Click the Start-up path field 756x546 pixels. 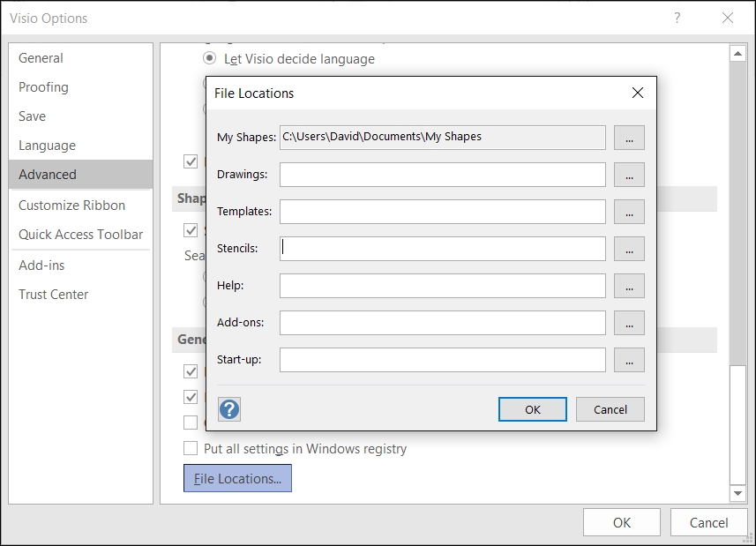click(x=443, y=360)
